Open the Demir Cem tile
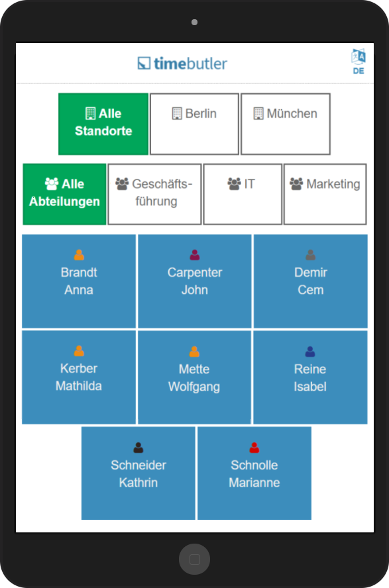 311,281
